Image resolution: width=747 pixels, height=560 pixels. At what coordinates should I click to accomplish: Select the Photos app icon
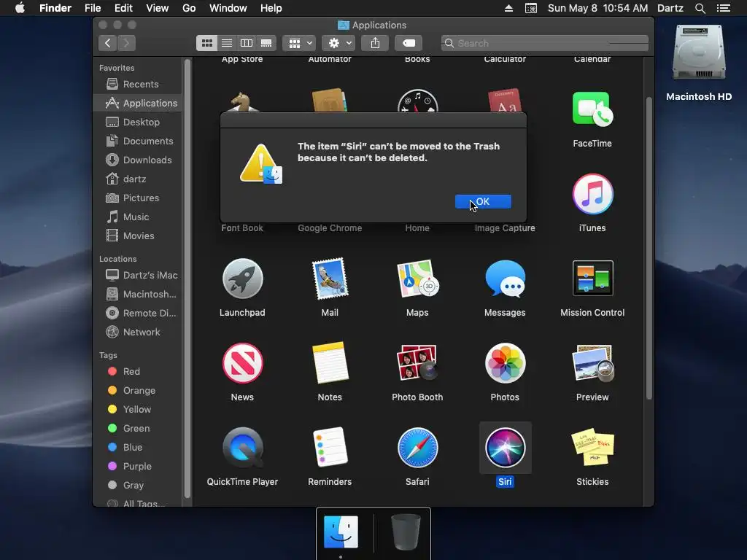click(x=505, y=363)
